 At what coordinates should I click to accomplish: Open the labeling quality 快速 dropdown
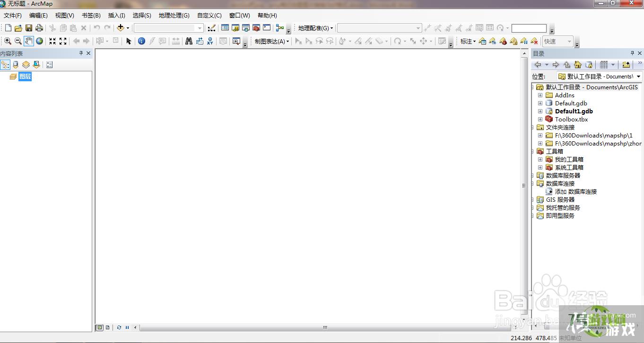pos(569,42)
